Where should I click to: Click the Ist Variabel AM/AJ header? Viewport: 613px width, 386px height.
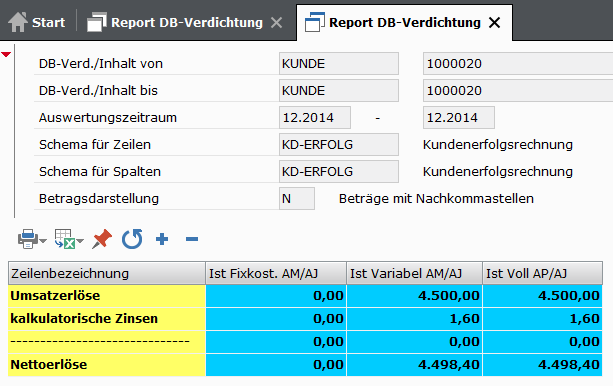coord(414,273)
